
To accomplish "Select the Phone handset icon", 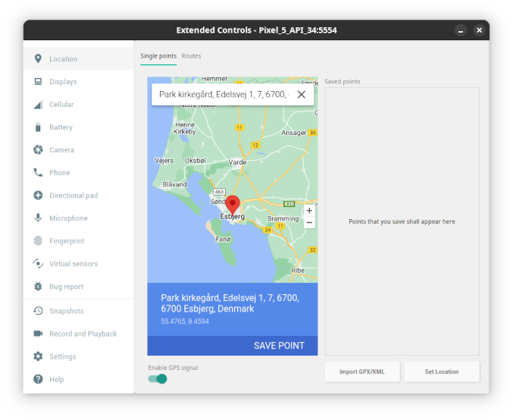I will pyautogui.click(x=38, y=173).
